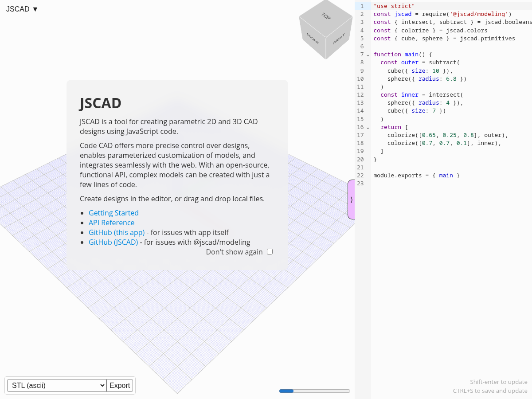This screenshot has width=532, height=399.
Task: Click the 'const { colorize }' import line
Action: 430,30
